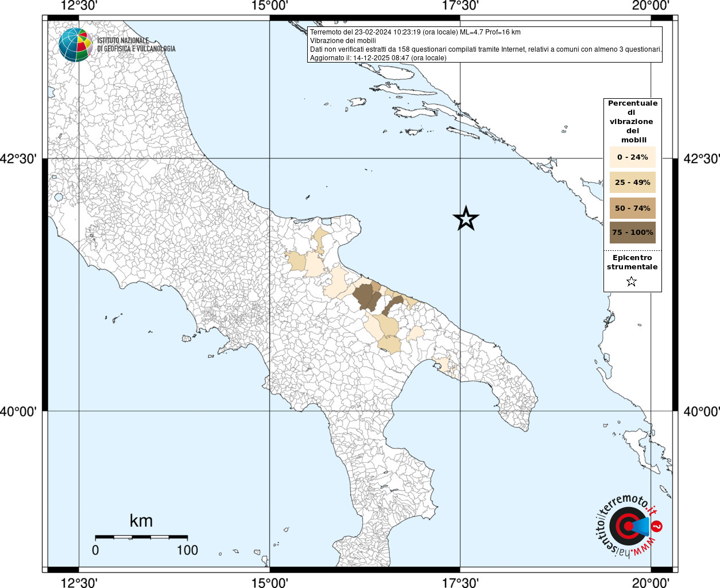Image resolution: width=720 pixels, height=588 pixels.
Task: Select the 0 - 24% legend swatch
Action: coord(632,157)
